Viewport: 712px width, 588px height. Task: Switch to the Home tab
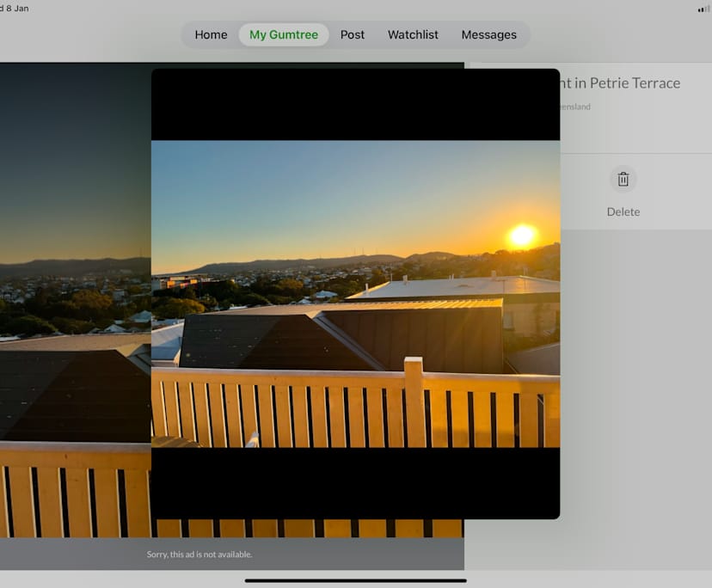click(211, 34)
